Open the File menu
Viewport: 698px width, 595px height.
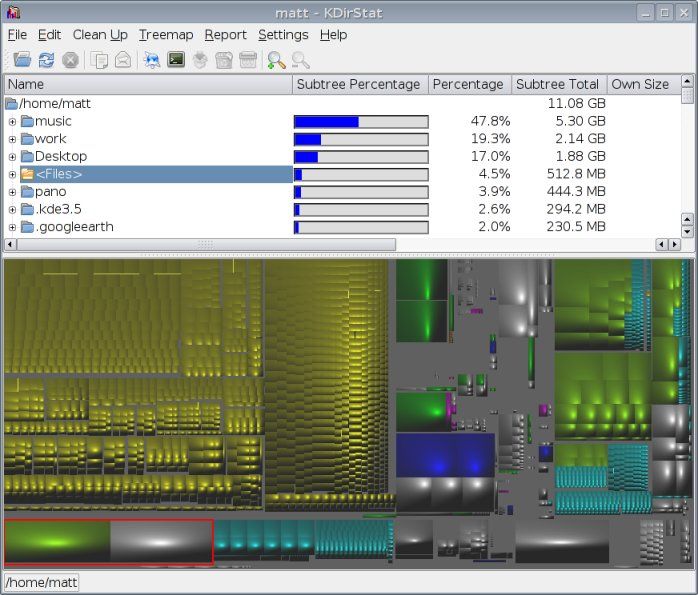(17, 35)
